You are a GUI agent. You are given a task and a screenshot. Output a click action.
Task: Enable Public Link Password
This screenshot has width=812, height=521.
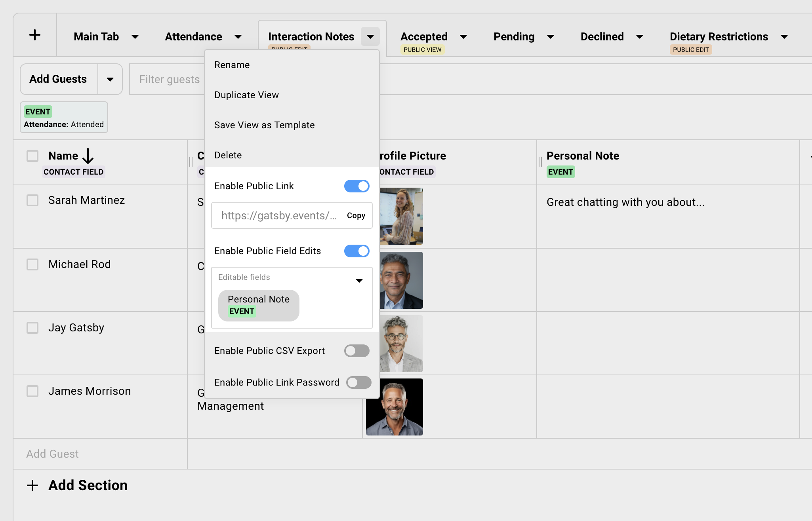point(358,382)
